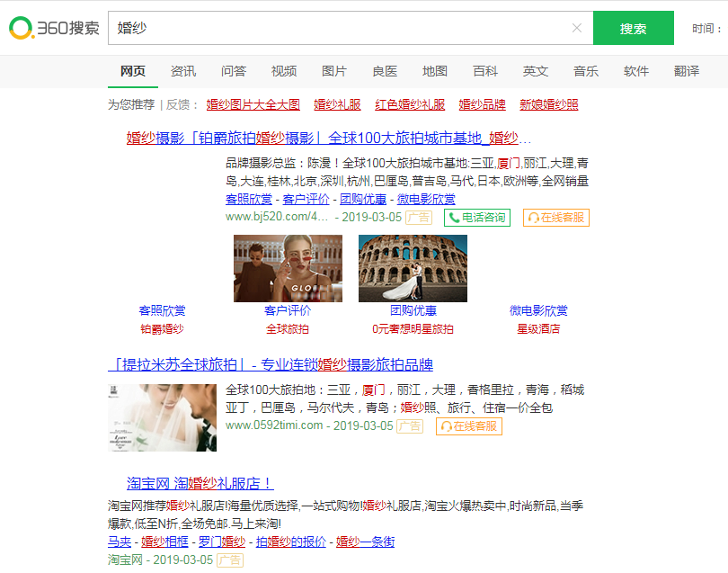Click the 婚纱一条街 sublink
This screenshot has height=573, width=728.
coord(366,542)
